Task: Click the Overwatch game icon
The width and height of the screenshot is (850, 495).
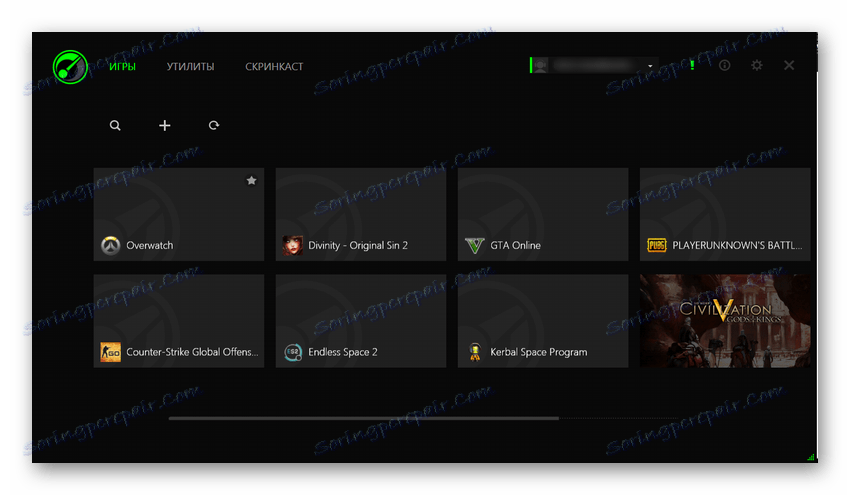Action: [x=111, y=245]
